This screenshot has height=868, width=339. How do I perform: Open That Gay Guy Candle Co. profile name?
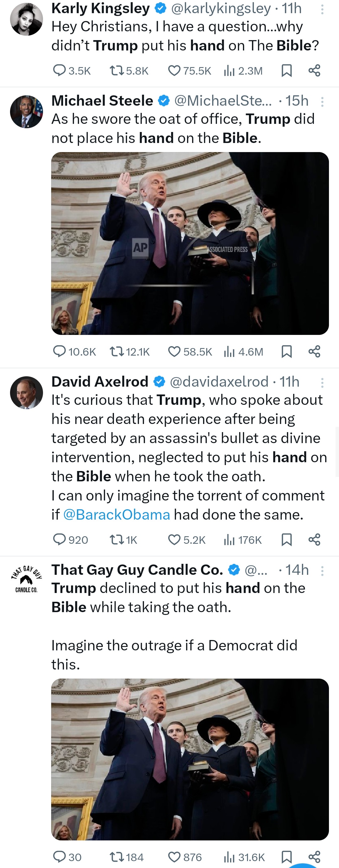[137, 570]
